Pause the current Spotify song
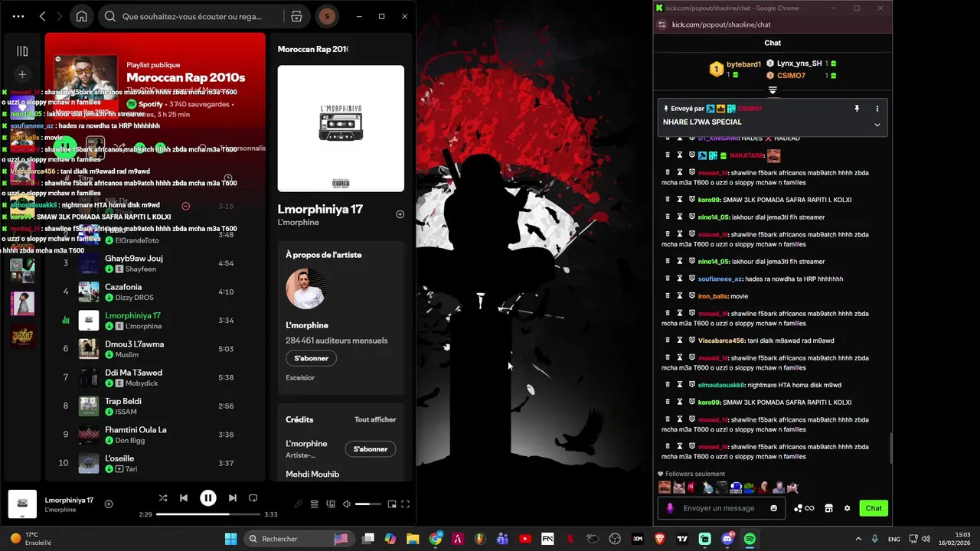The image size is (980, 551). coord(208,498)
